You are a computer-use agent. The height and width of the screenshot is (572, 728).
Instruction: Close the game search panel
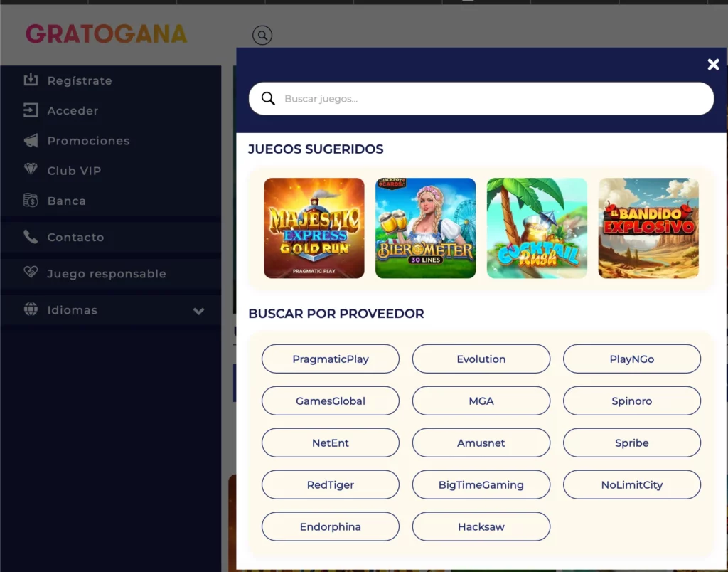pos(713,64)
